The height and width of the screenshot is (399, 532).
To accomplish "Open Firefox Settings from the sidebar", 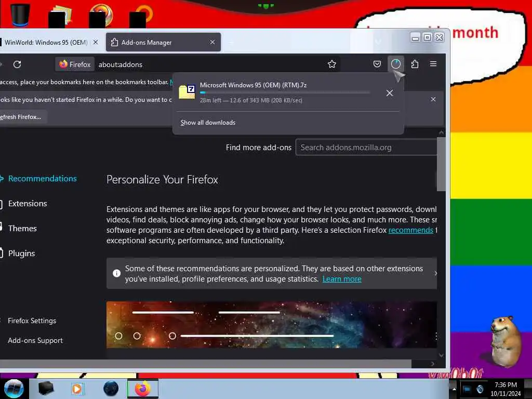I will pyautogui.click(x=32, y=321).
